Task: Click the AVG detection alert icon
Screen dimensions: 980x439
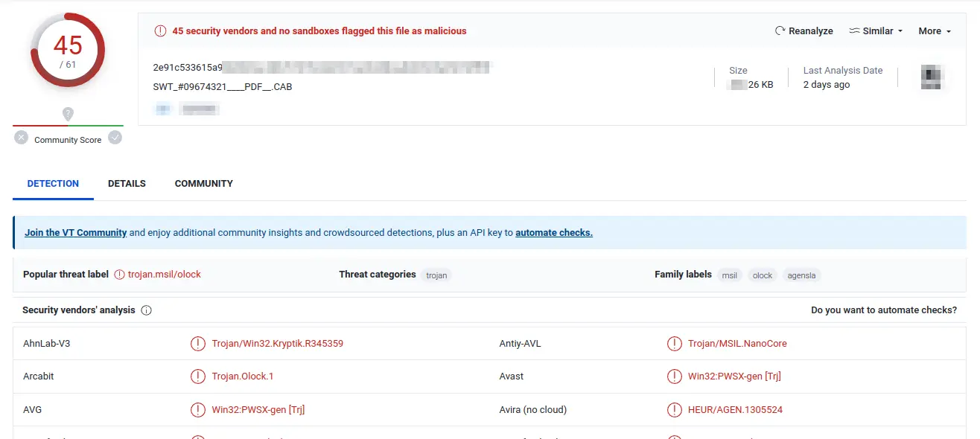Action: [197, 409]
